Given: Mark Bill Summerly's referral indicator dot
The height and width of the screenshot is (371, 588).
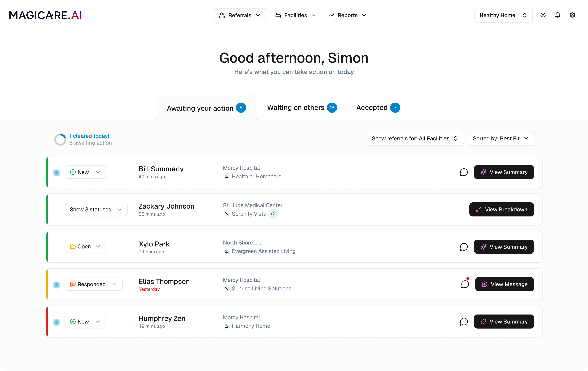Looking at the screenshot, I should click(x=57, y=173).
